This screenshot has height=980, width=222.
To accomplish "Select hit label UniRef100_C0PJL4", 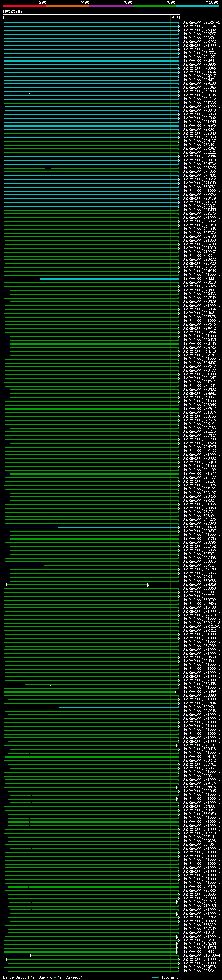I will 199,565.
